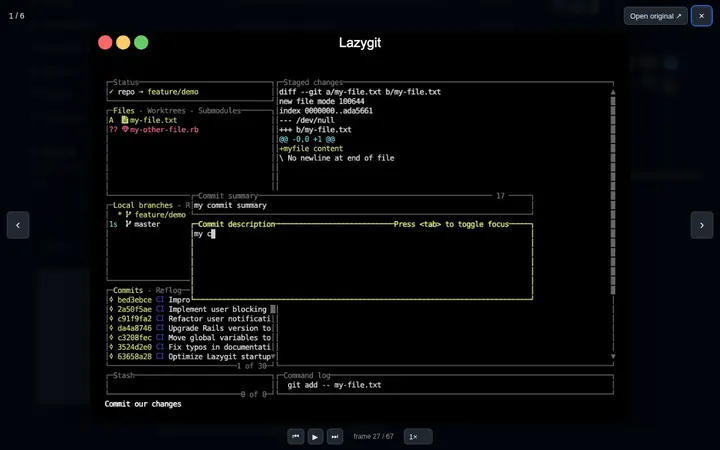
Task: Select staged file my-file.txt
Action: pos(153,120)
